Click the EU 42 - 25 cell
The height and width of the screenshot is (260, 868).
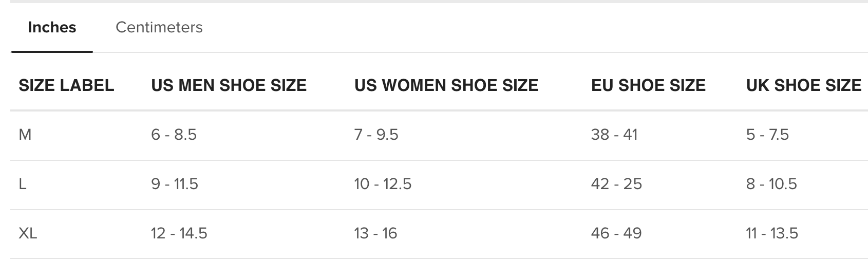coord(616,184)
